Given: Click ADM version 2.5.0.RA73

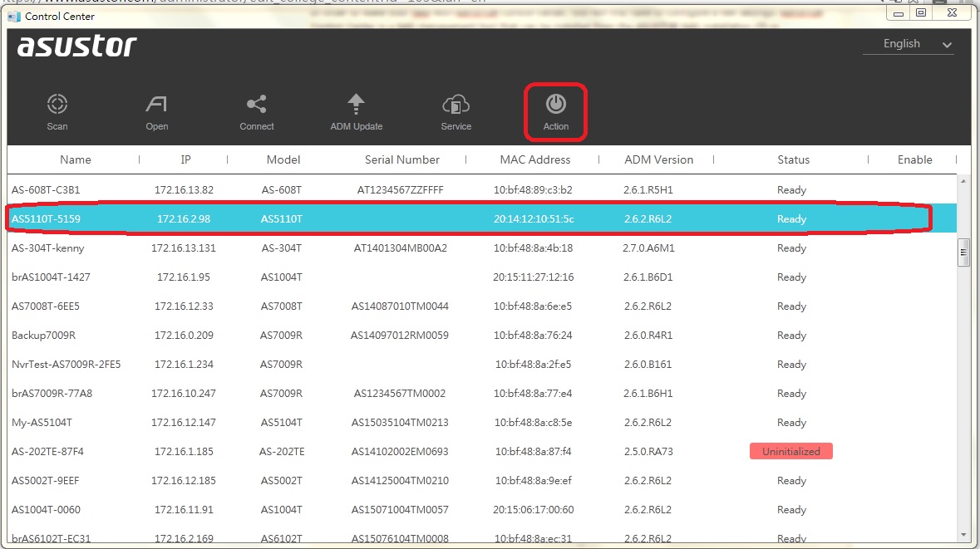Looking at the screenshot, I should click(648, 452).
